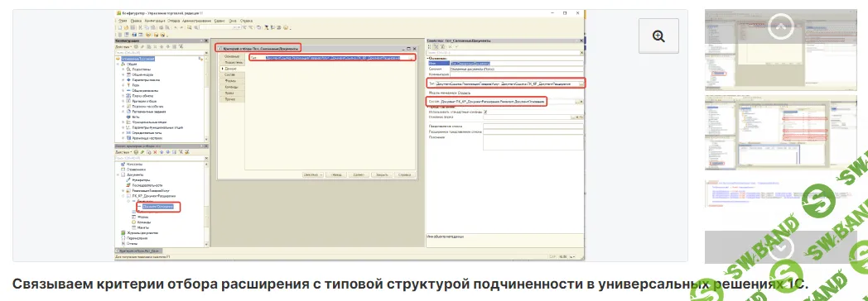Open the Правка menu in the Configurator
The height and width of the screenshot is (301, 868).
[136, 21]
